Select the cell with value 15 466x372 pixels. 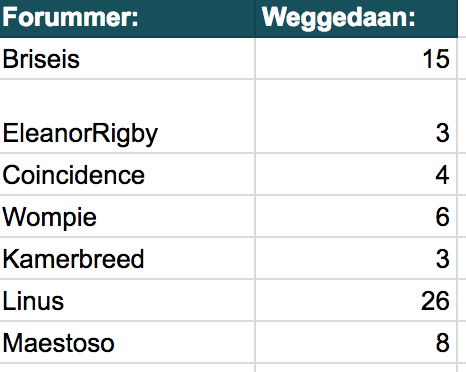[x=356, y=58]
